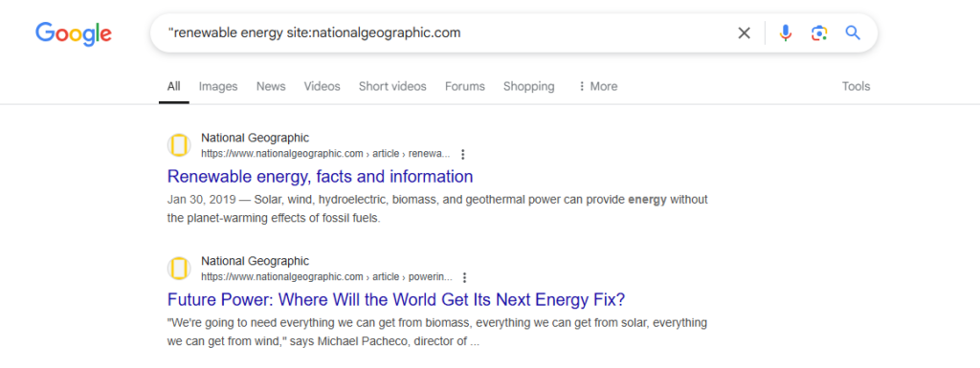Image resolution: width=980 pixels, height=368 pixels.
Task: Open three-dot options for Future Power result
Action: click(x=464, y=277)
